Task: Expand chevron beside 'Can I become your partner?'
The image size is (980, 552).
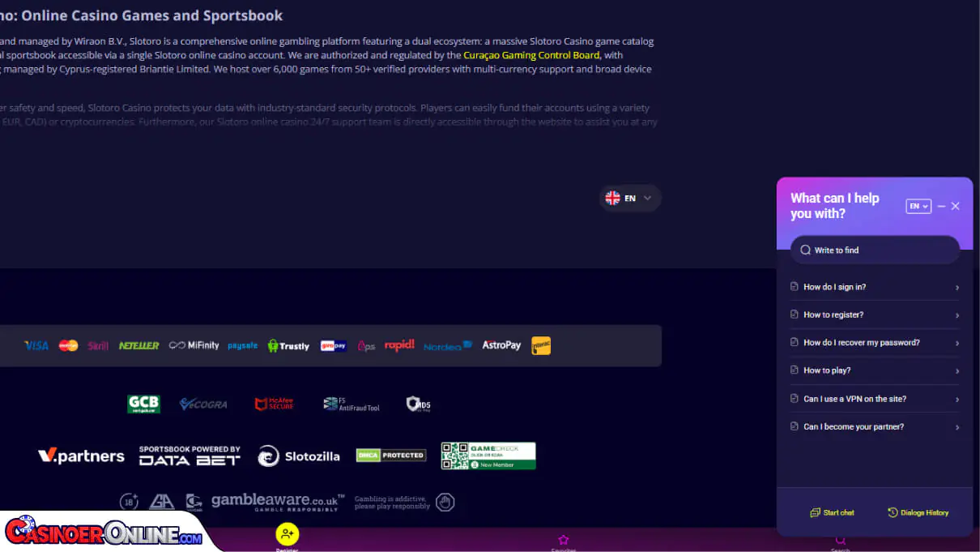Action: (957, 427)
